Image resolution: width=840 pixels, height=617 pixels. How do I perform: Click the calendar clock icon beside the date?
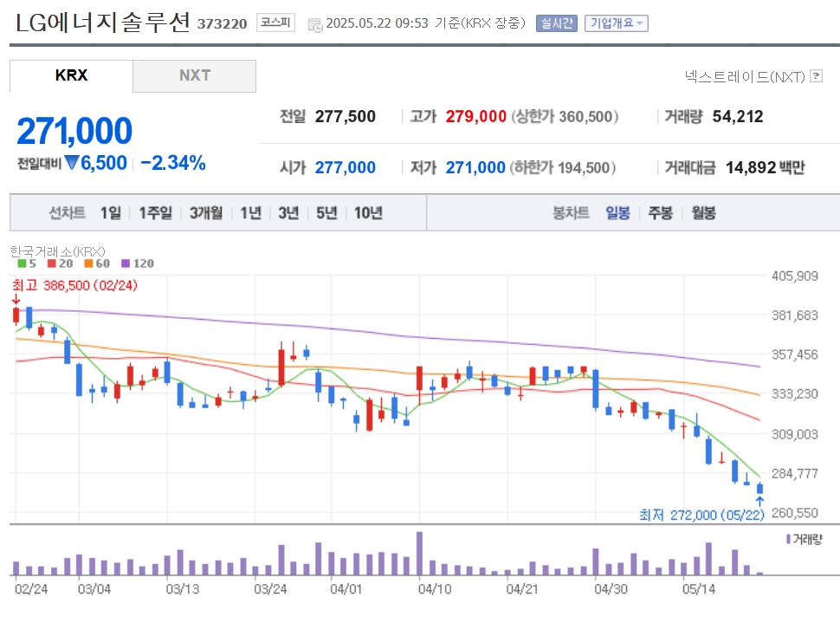coord(315,24)
